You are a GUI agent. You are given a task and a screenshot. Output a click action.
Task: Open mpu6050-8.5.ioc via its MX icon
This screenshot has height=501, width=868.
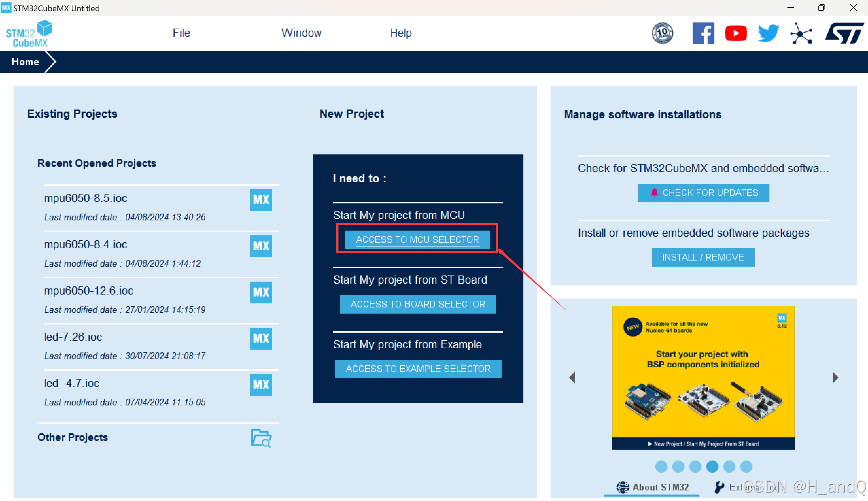click(x=261, y=200)
